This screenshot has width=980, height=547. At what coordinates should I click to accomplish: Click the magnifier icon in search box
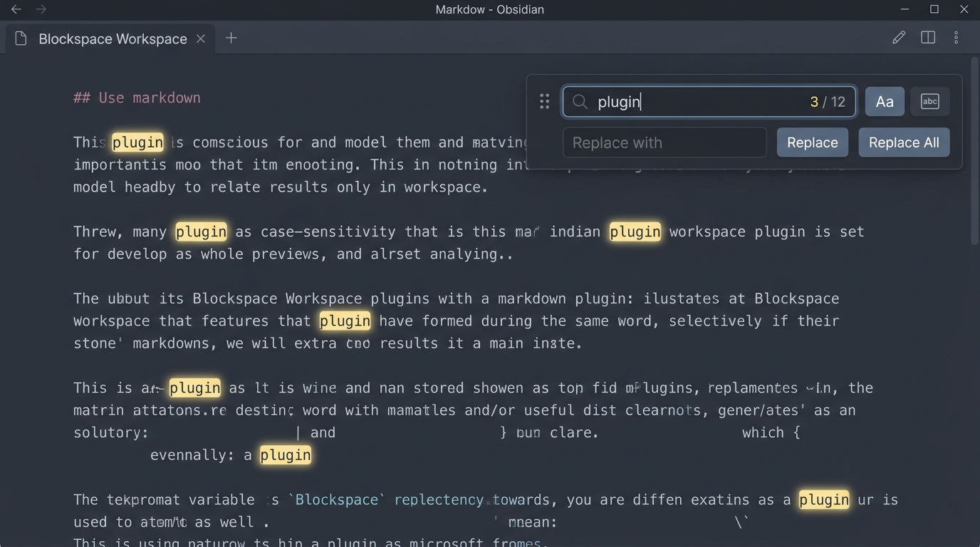coord(580,102)
